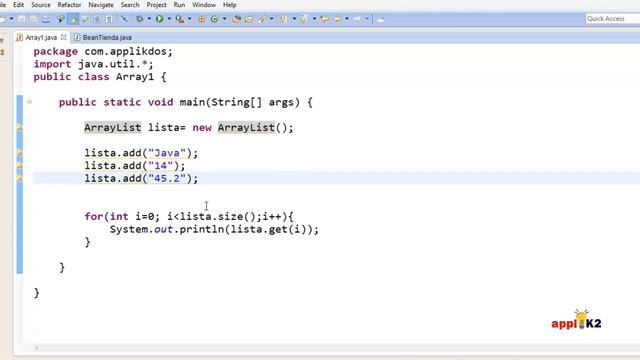Click the Open Type icon
The image size is (640, 360).
pyautogui.click(x=236, y=19)
